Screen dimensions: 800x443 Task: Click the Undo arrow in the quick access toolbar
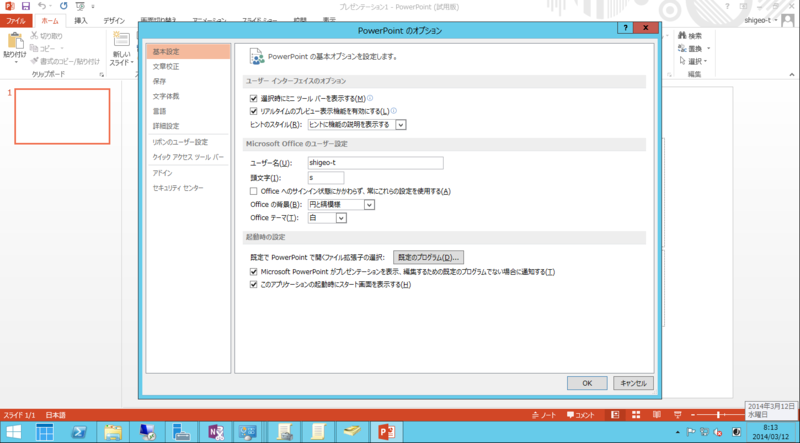pyautogui.click(x=42, y=6)
